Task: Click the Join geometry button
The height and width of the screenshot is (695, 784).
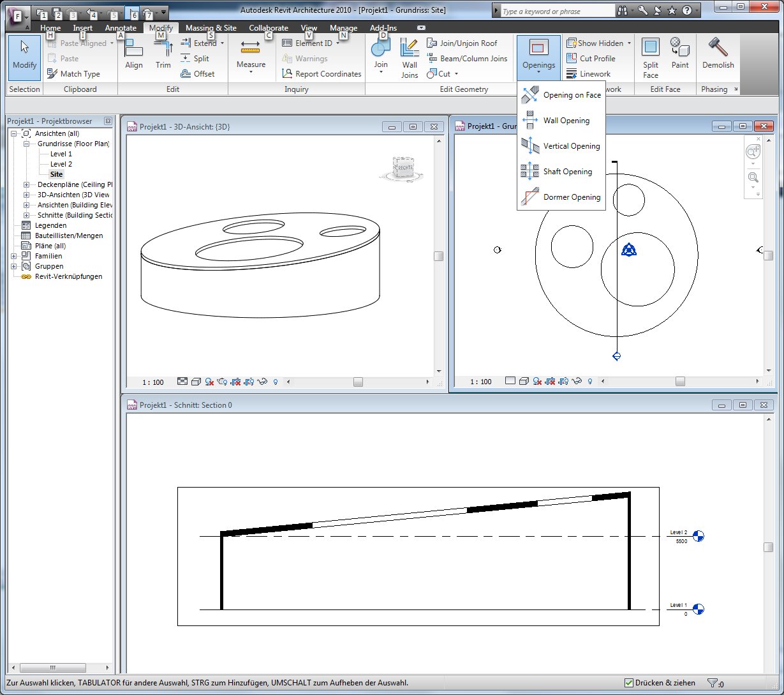Action: [381, 57]
